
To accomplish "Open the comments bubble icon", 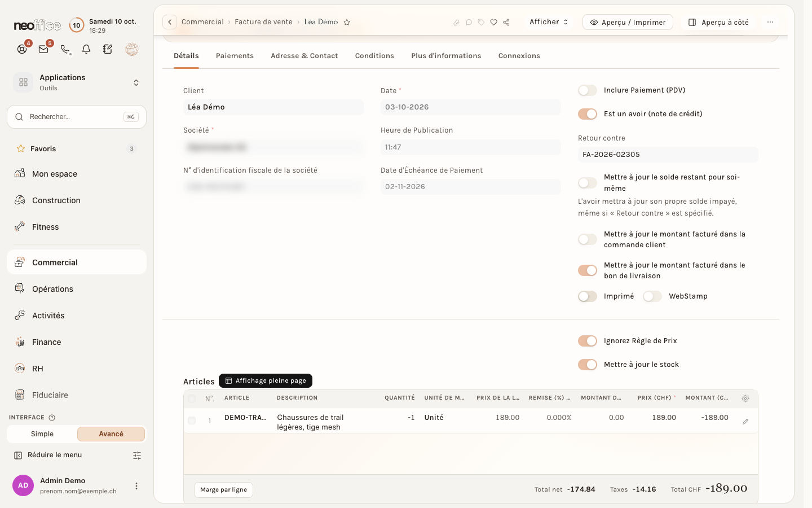I will tap(469, 23).
